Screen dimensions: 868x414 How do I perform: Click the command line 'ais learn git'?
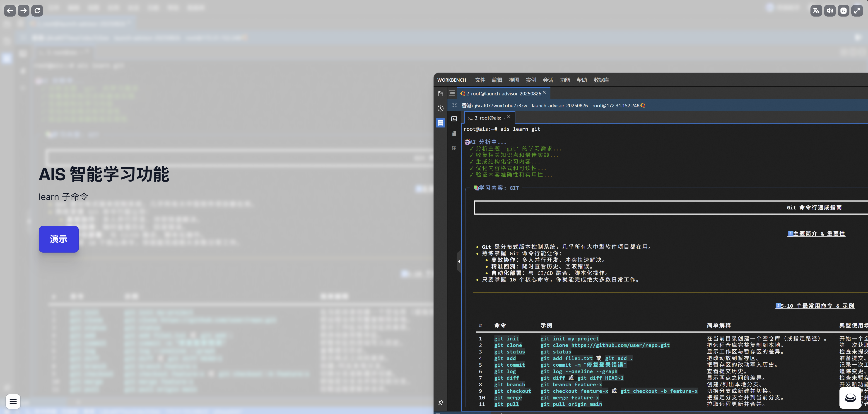click(x=520, y=129)
